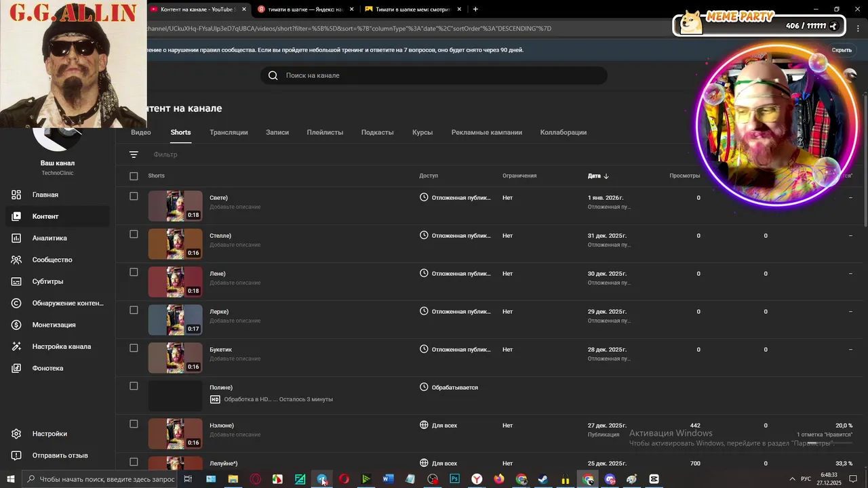Switch to the Яндекс search browser tab

(304, 9)
